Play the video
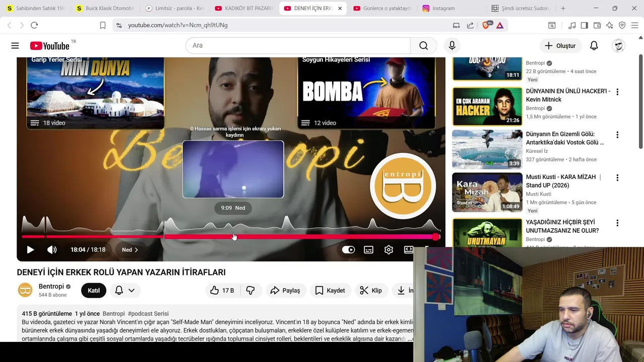The image size is (644, 362). point(30,250)
